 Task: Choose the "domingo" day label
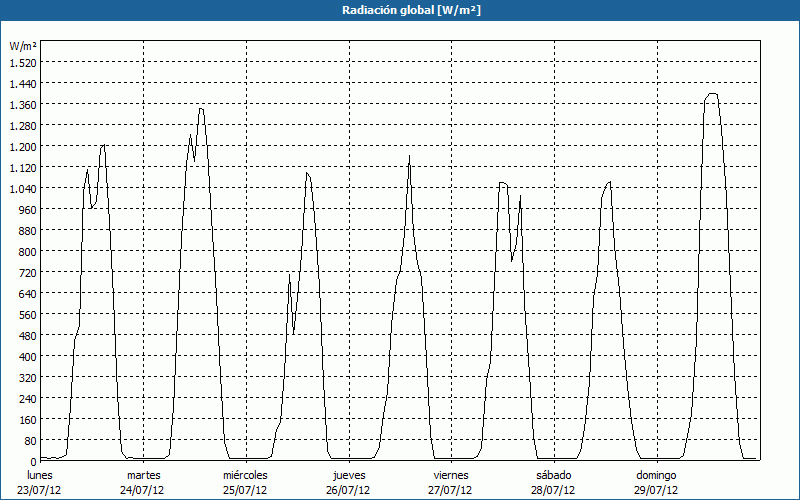657,474
